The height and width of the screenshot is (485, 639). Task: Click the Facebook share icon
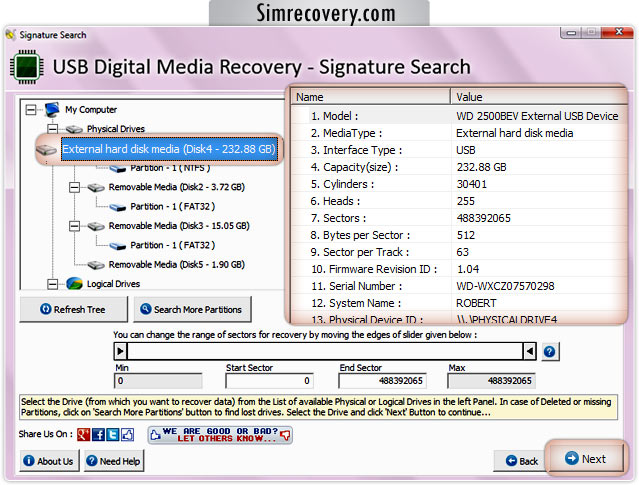(98, 434)
